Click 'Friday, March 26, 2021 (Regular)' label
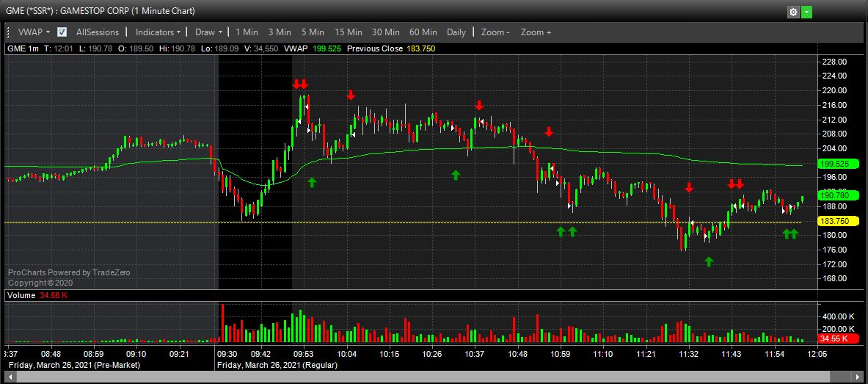This screenshot has height=384, width=868. [277, 365]
